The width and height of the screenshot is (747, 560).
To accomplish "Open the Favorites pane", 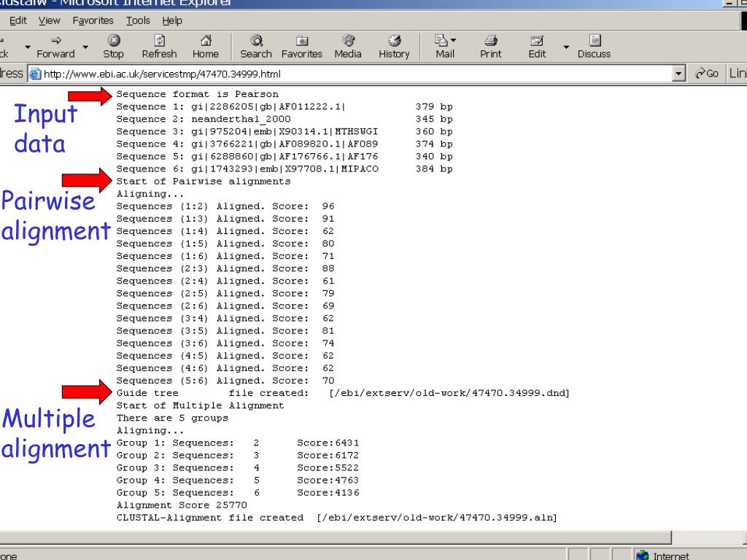I will coord(301,47).
